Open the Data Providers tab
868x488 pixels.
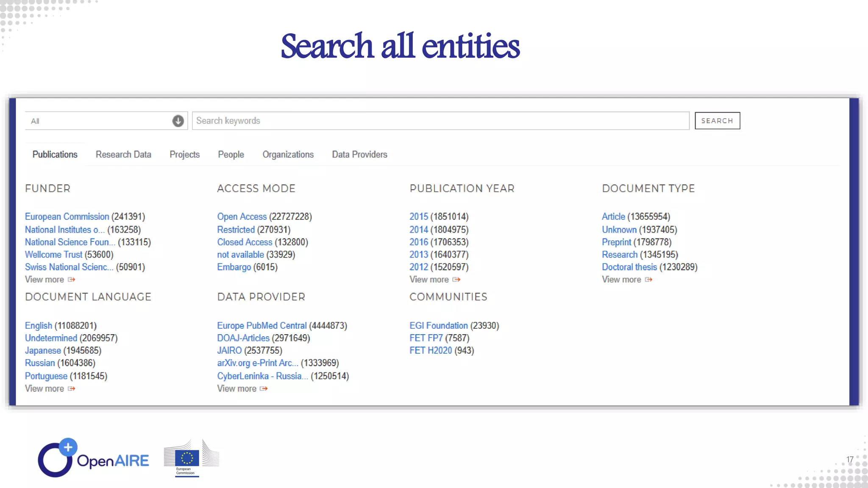pyautogui.click(x=359, y=155)
